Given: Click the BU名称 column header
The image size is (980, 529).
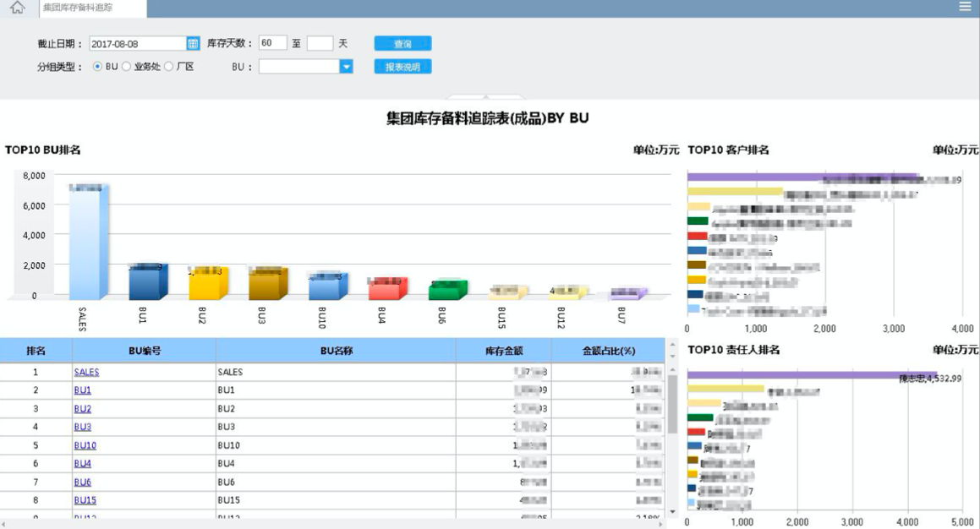Looking at the screenshot, I should [337, 351].
